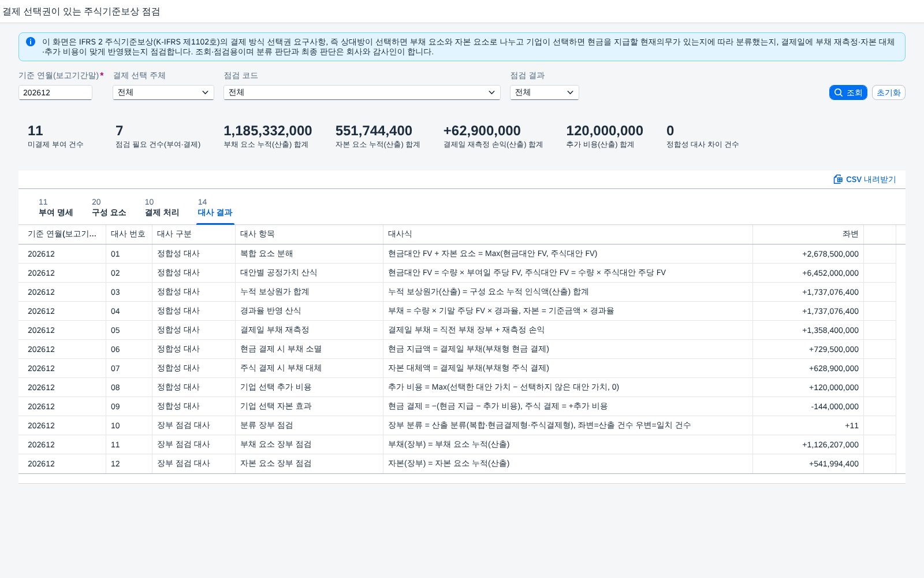Click the CSV download table icon
This screenshot has width=924, height=578.
tap(838, 179)
